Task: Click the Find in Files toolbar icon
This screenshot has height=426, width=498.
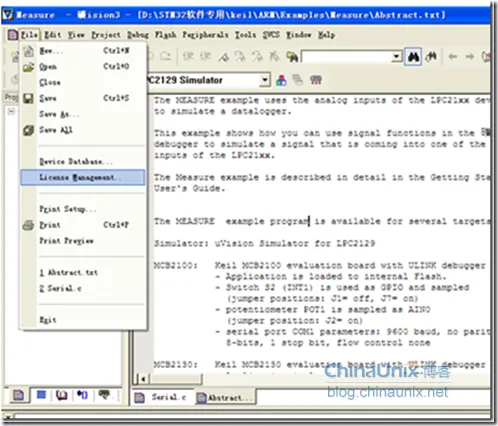Action: (292, 57)
